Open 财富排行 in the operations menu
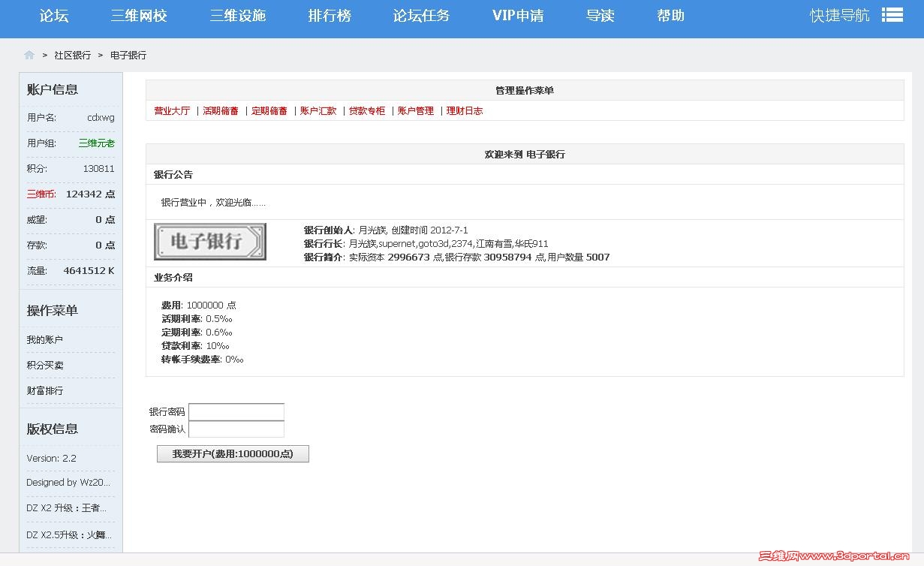 coord(45,391)
